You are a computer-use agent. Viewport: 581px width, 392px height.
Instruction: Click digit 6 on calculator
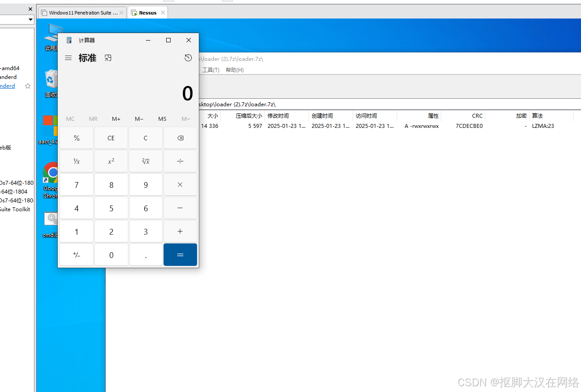pos(145,208)
